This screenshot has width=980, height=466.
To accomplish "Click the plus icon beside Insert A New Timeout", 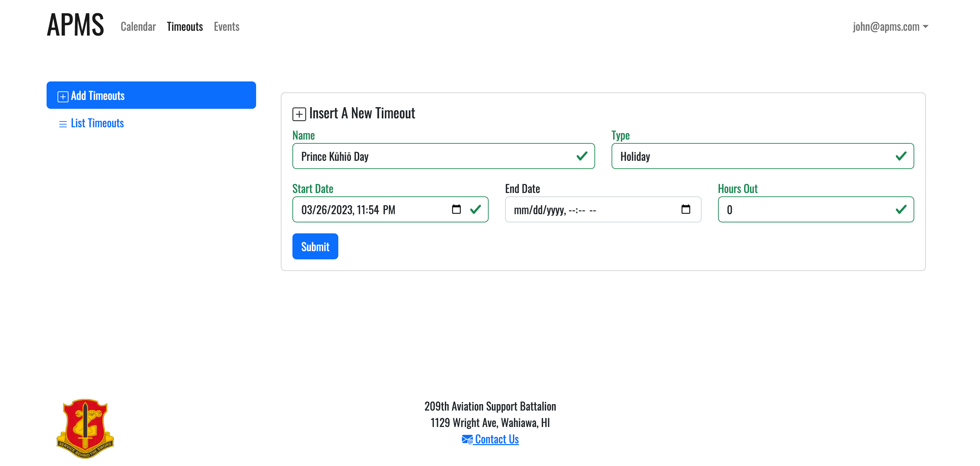I will pos(299,114).
